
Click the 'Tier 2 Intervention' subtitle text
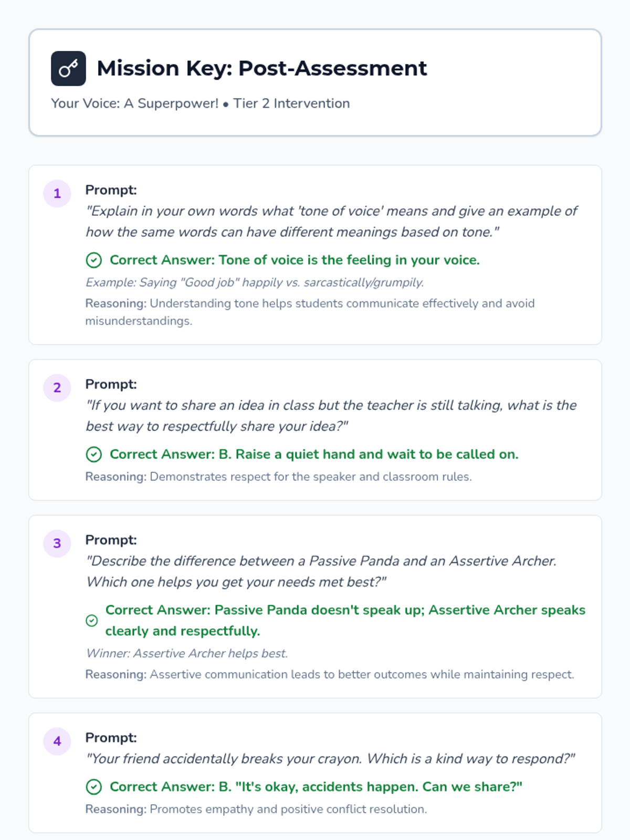tap(291, 103)
